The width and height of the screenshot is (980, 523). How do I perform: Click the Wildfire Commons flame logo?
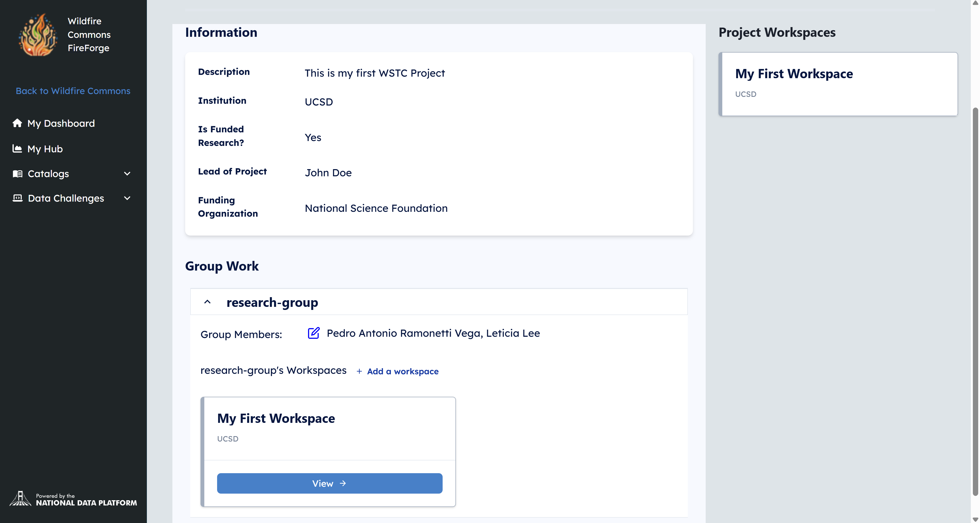click(38, 35)
